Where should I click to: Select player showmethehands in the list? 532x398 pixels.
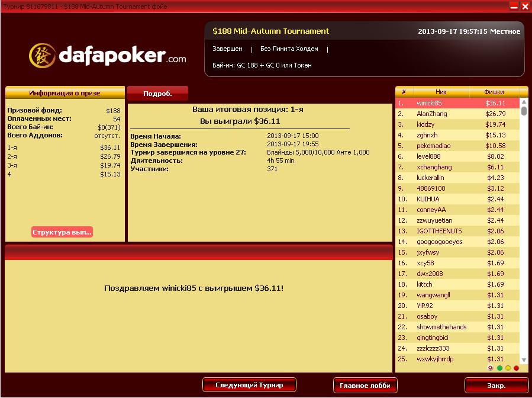click(x=457, y=327)
